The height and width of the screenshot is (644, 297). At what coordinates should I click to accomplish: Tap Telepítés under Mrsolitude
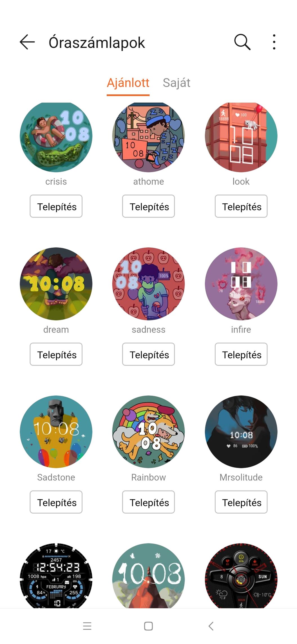[241, 502]
